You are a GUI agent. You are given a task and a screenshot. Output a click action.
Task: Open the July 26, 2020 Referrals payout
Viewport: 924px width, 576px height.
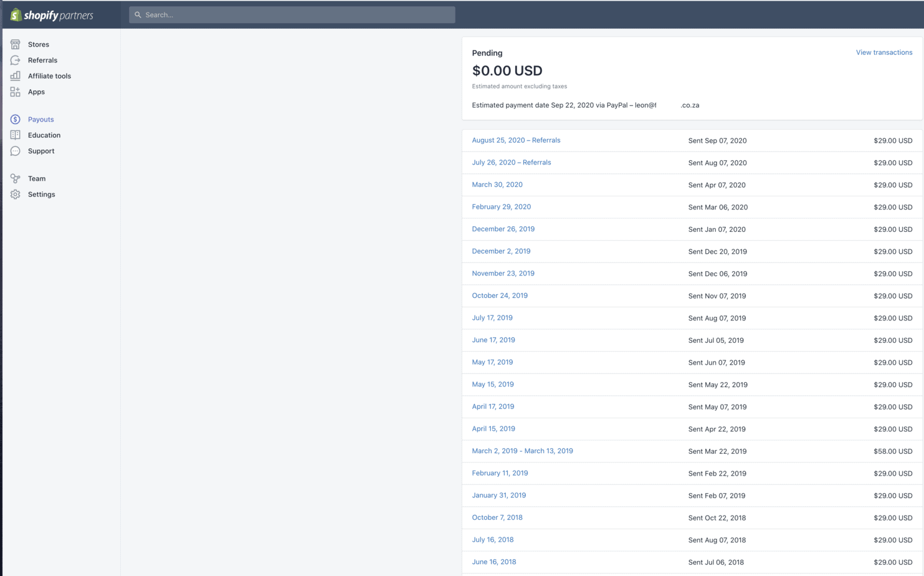coord(512,162)
